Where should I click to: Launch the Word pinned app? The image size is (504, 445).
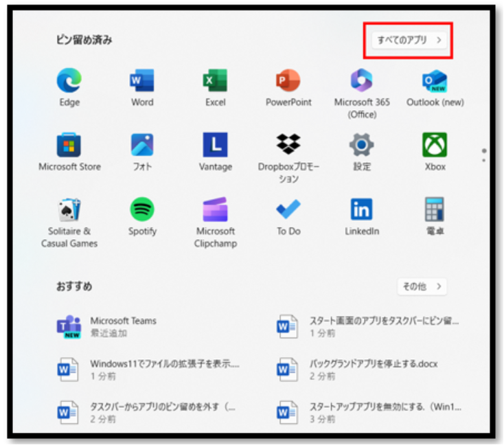(x=142, y=87)
